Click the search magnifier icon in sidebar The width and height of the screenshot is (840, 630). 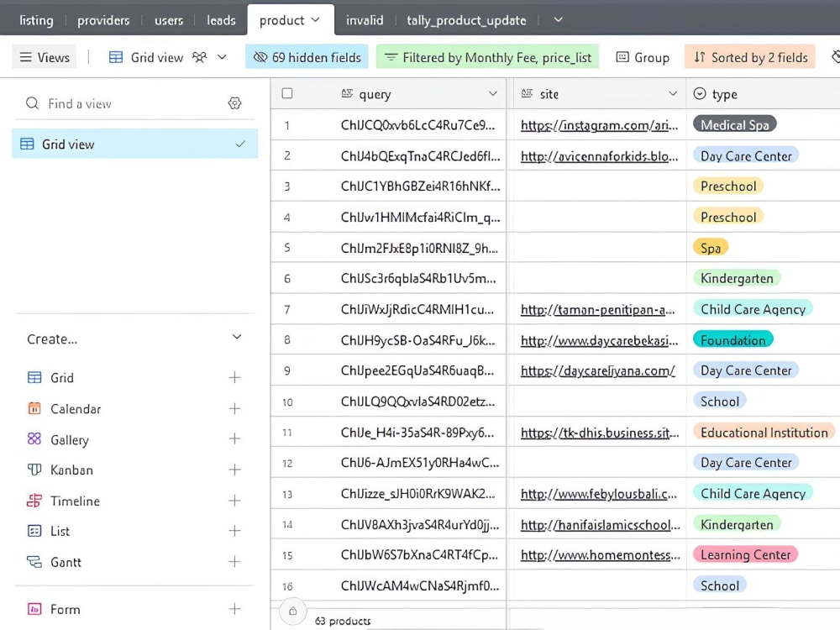click(x=33, y=103)
